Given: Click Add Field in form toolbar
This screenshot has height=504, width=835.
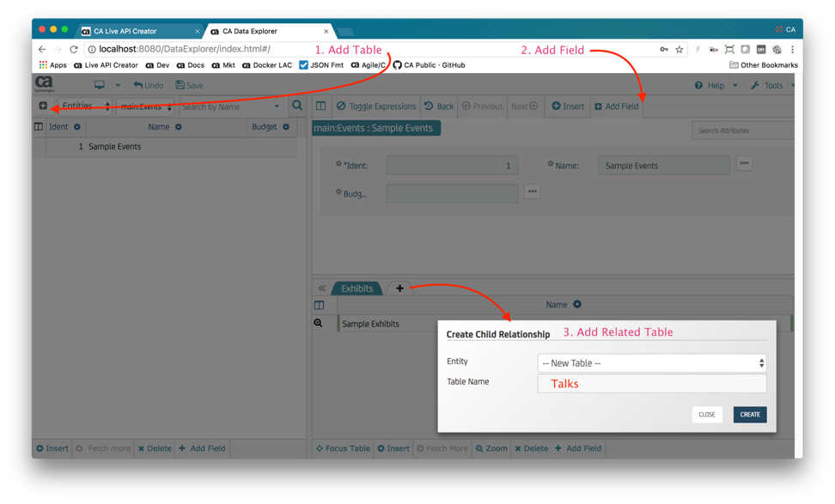Looking at the screenshot, I should 617,106.
